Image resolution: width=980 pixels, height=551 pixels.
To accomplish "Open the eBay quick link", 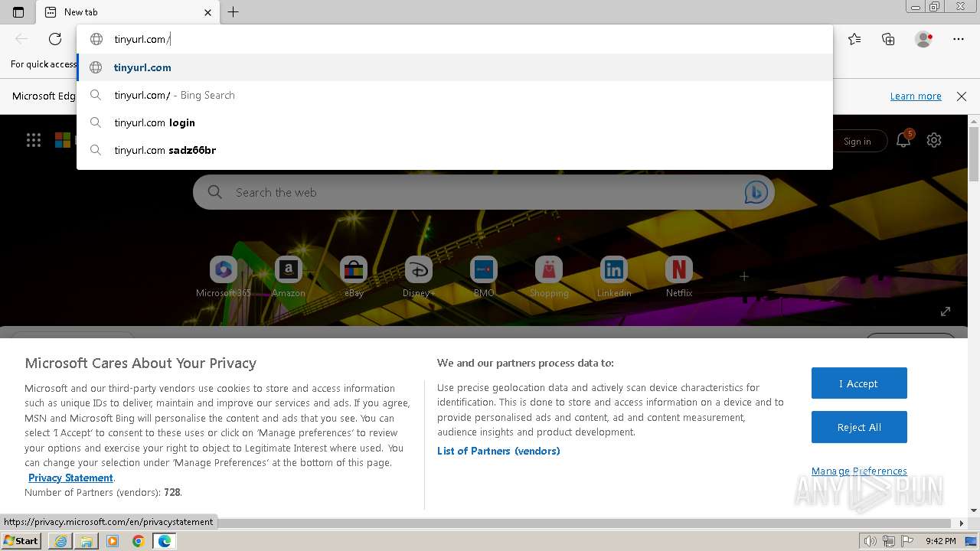I will (354, 277).
